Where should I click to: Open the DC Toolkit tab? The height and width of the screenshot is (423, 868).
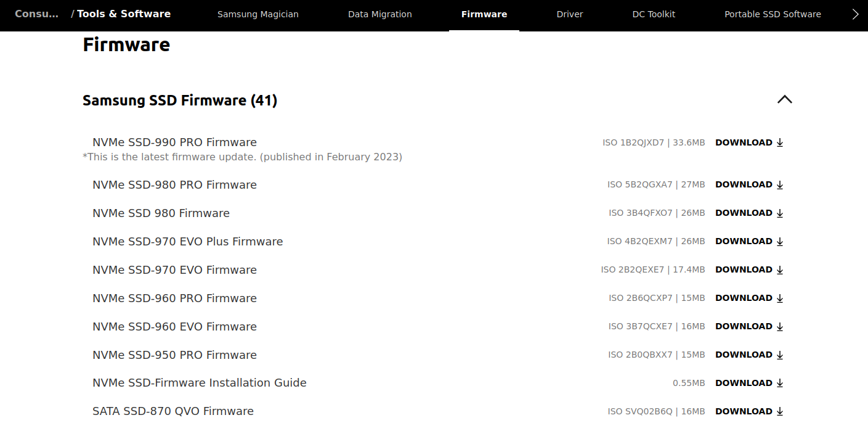(654, 14)
